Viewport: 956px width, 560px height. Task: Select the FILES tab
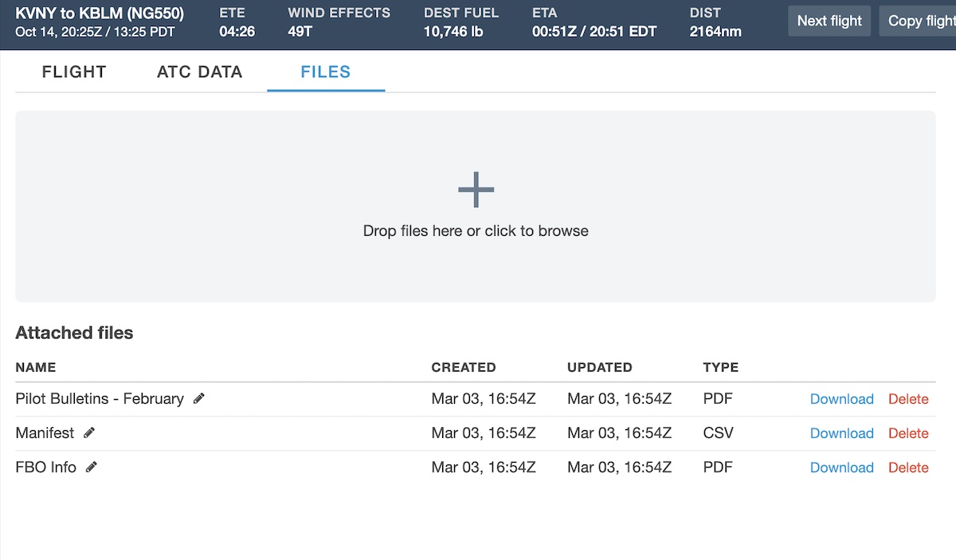click(326, 72)
